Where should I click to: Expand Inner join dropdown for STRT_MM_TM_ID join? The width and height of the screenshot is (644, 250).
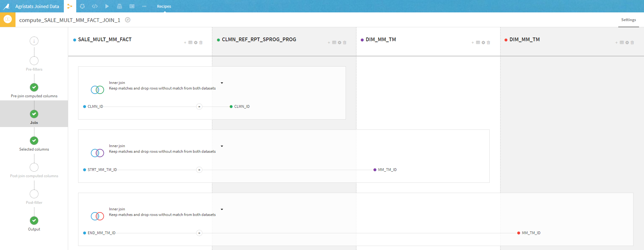point(222,146)
